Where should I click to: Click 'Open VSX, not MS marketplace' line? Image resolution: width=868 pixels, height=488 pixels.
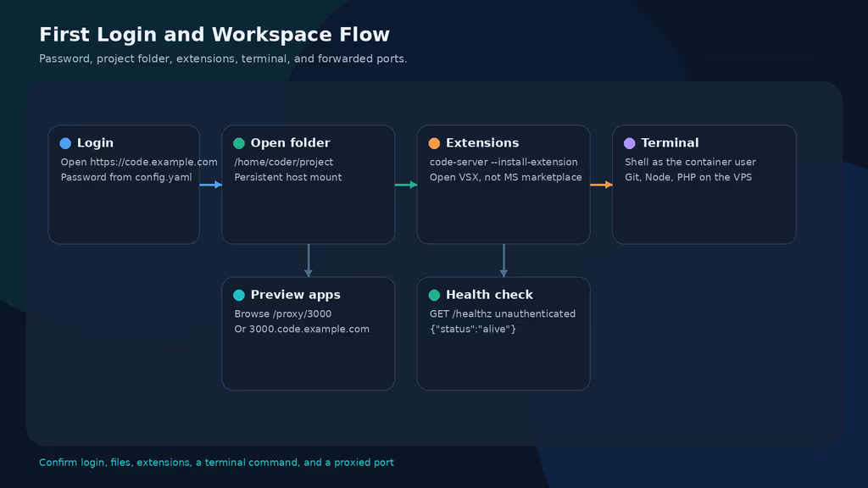coord(506,177)
